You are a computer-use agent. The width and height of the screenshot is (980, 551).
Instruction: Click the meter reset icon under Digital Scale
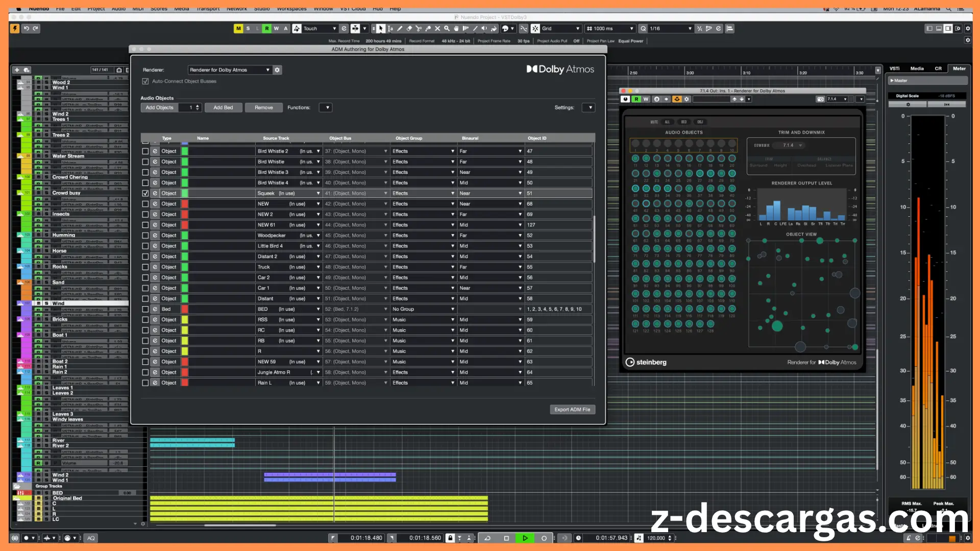[947, 105]
